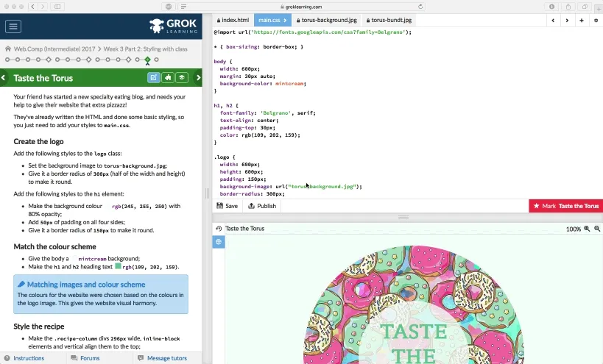
Task: Click the layers icon in green header
Action: point(182,77)
